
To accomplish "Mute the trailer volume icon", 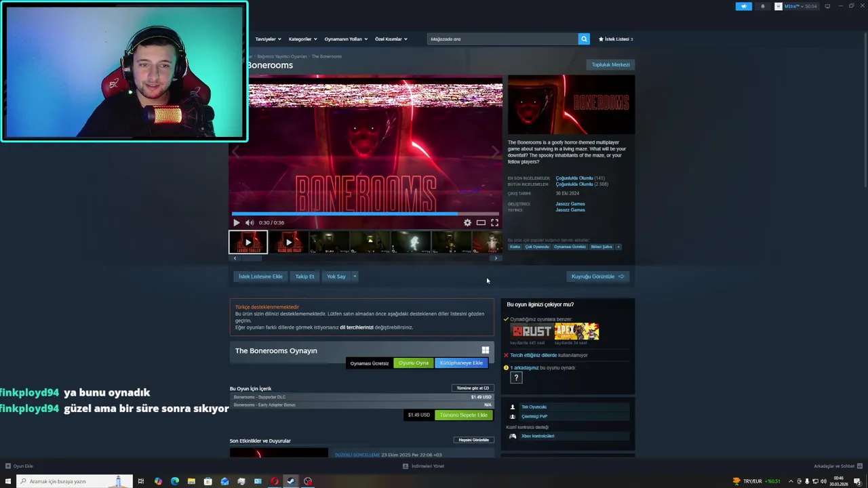I will pyautogui.click(x=250, y=222).
